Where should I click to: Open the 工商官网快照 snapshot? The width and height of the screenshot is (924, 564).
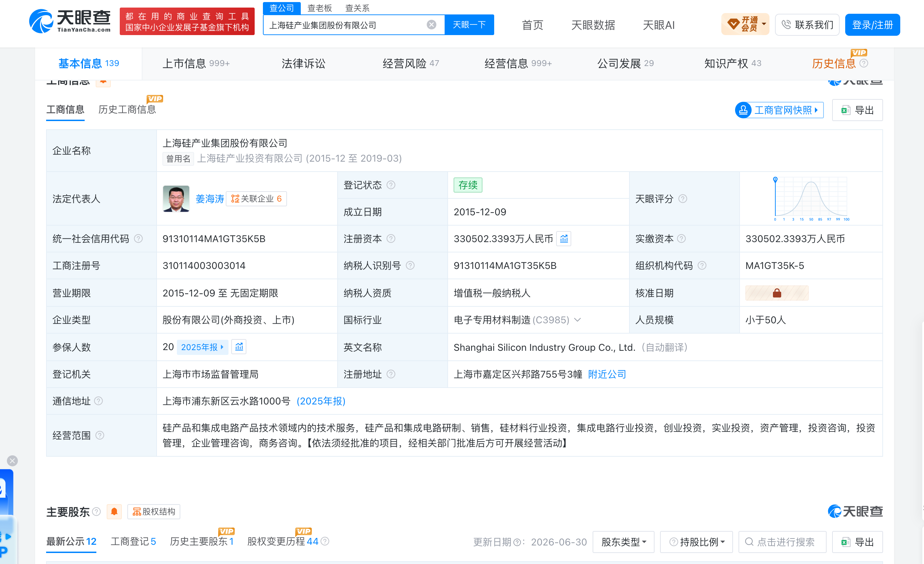[x=779, y=110]
